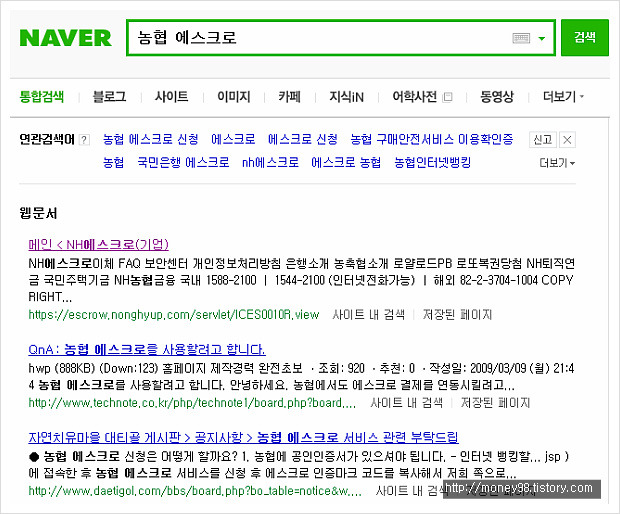Image resolution: width=620 pixels, height=514 pixels.
Task: Click the 신고 report button
Action: point(543,140)
